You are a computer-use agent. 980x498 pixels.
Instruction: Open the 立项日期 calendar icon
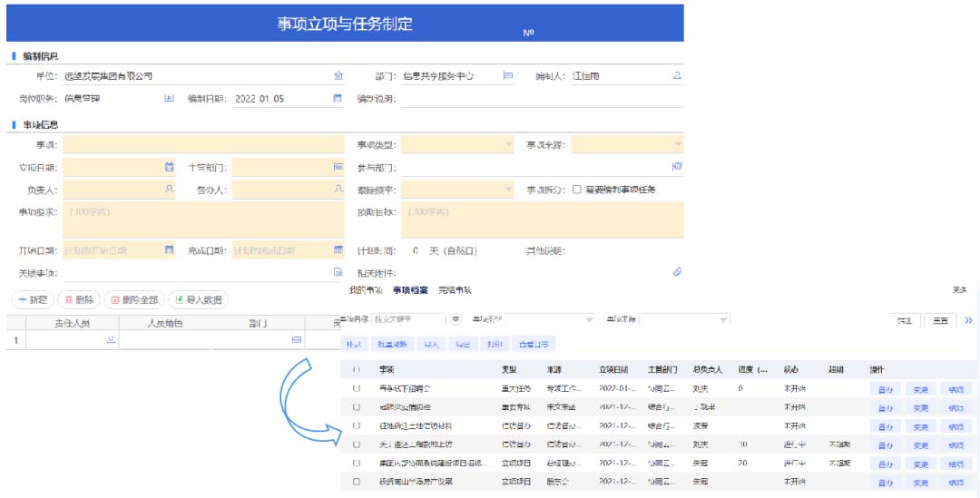[x=169, y=167]
